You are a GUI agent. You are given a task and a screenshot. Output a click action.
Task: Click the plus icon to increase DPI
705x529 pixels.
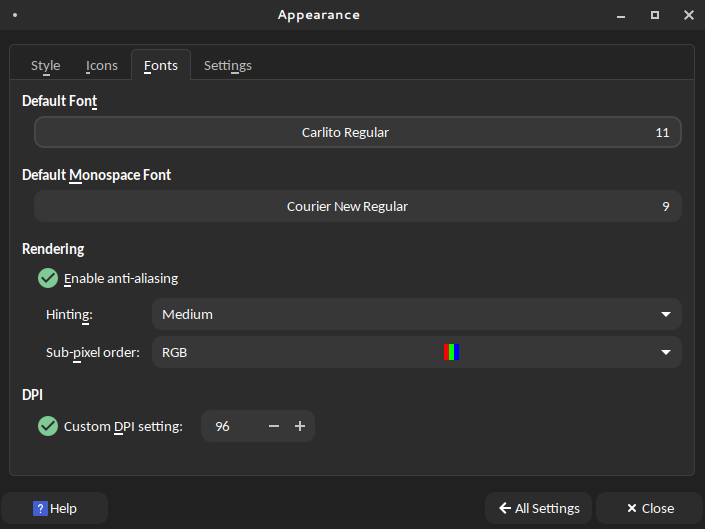pyautogui.click(x=300, y=426)
